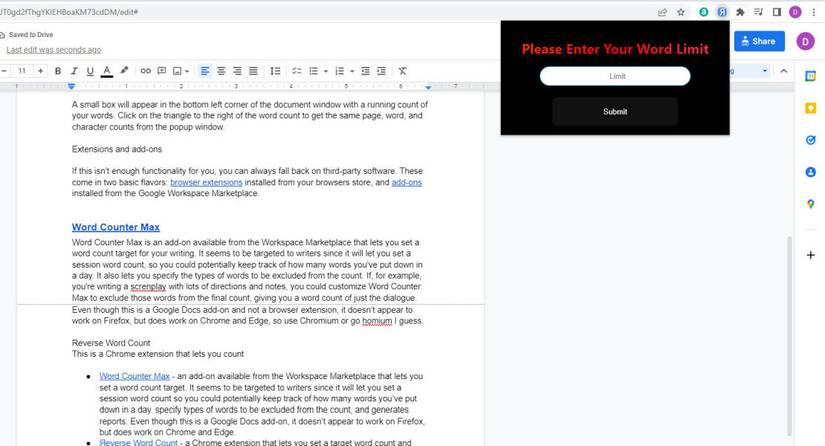
Task: Open the bulleted list style dropdown
Action: (x=326, y=72)
